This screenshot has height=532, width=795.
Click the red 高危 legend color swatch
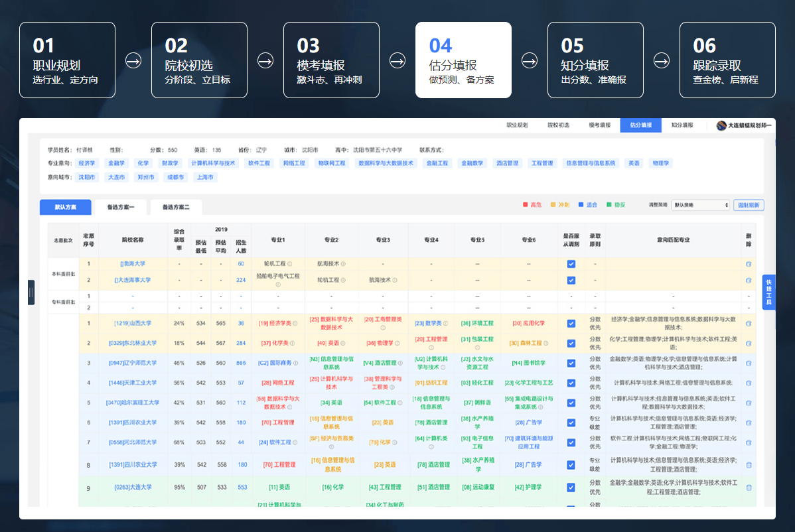pyautogui.click(x=526, y=205)
